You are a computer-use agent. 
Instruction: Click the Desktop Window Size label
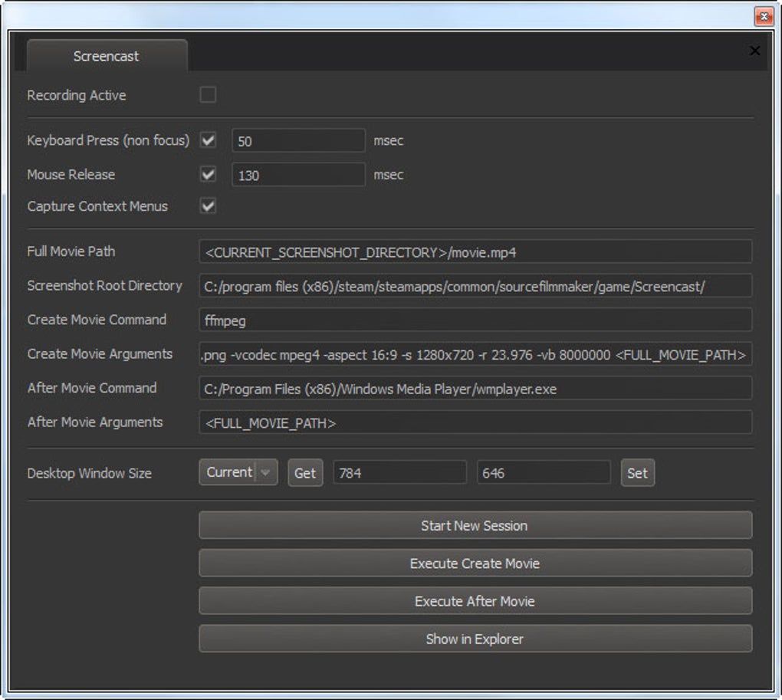point(89,473)
